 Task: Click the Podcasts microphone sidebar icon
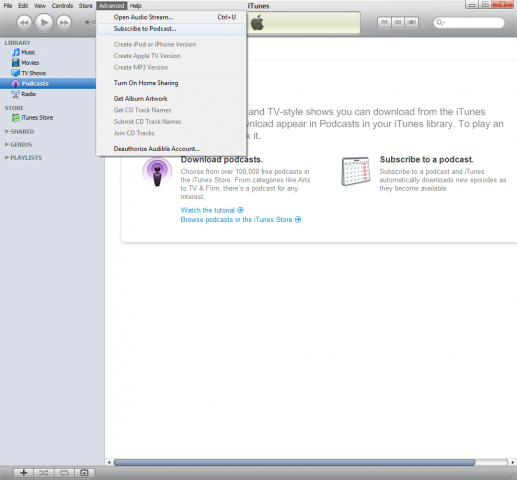pyautogui.click(x=16, y=83)
